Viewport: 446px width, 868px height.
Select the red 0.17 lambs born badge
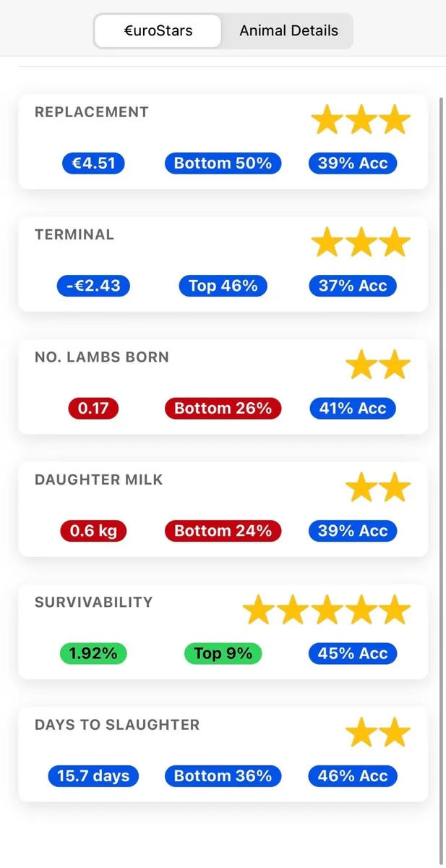93,408
